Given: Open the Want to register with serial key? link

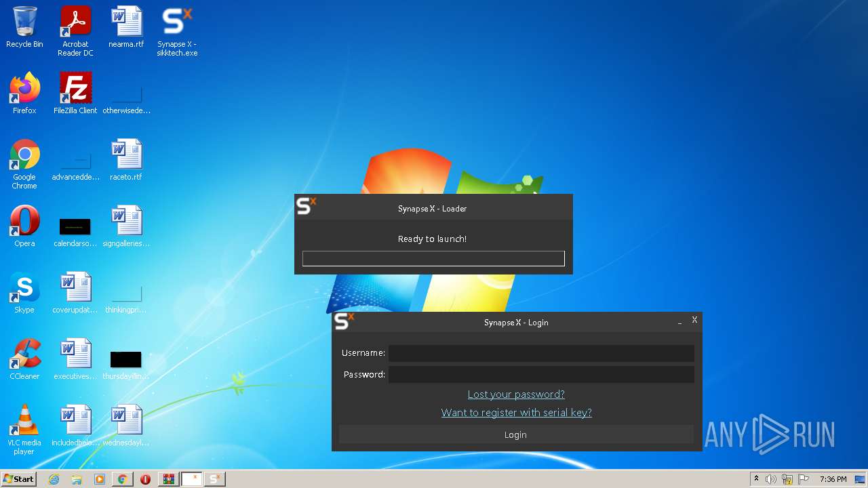Looking at the screenshot, I should click(516, 413).
